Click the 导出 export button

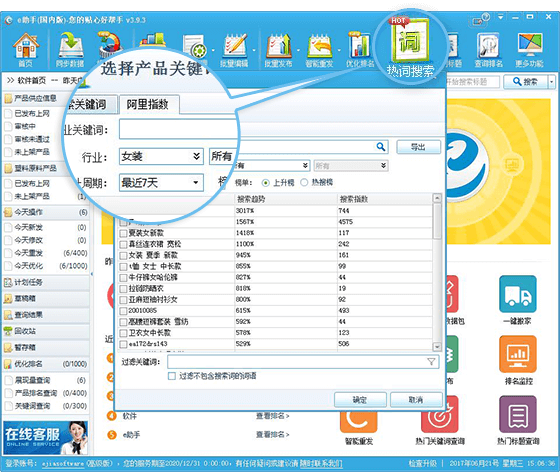(x=418, y=147)
